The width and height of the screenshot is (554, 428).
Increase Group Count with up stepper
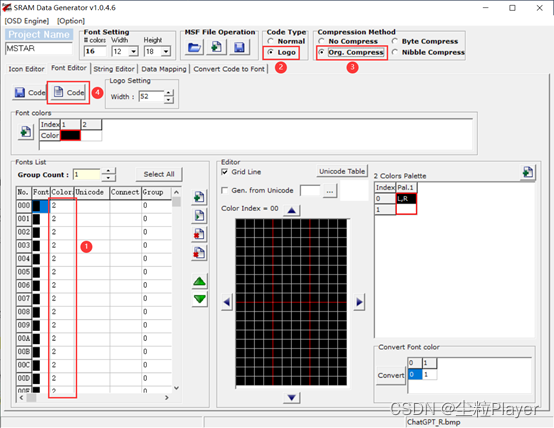(x=108, y=171)
